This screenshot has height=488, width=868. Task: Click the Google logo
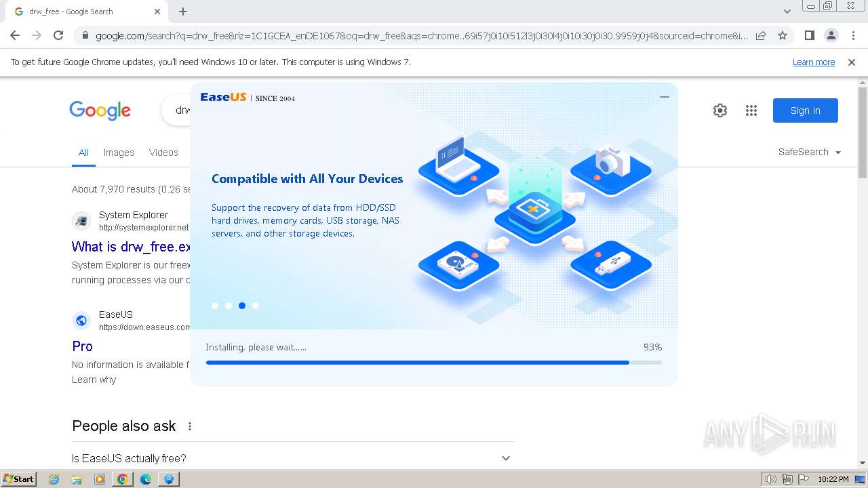coord(100,110)
